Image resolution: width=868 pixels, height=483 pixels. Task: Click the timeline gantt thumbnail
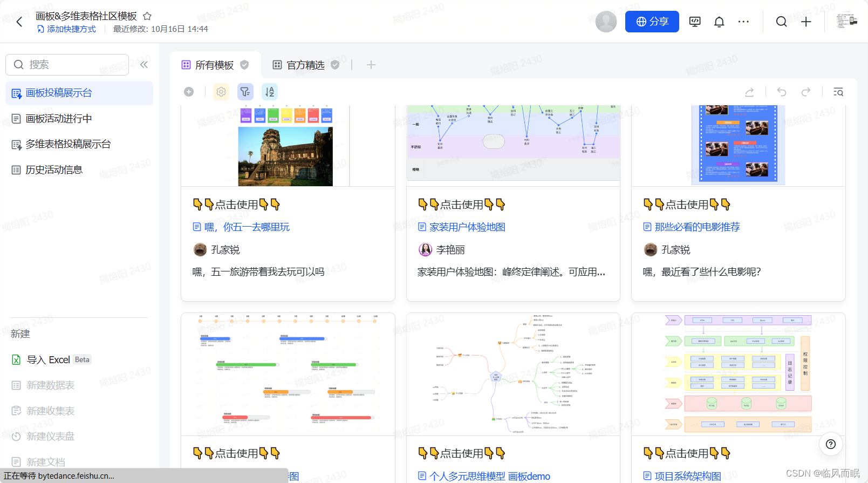pos(288,374)
